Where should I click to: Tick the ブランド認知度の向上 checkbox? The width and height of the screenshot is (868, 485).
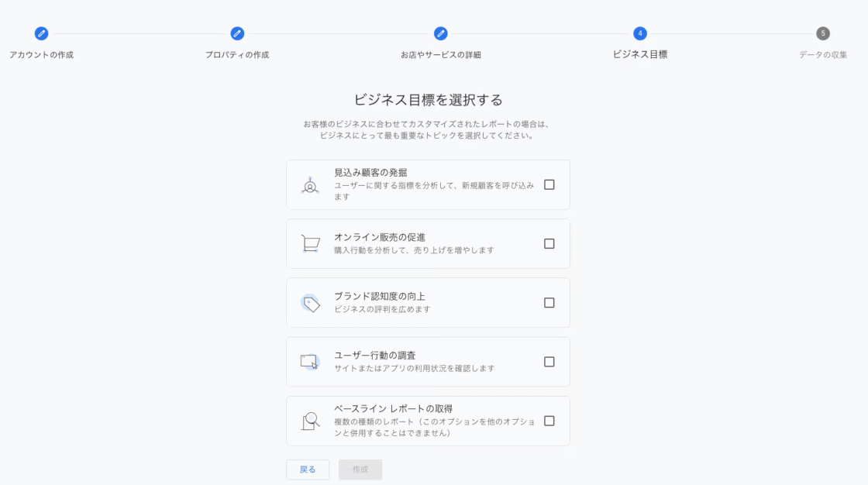pos(549,303)
